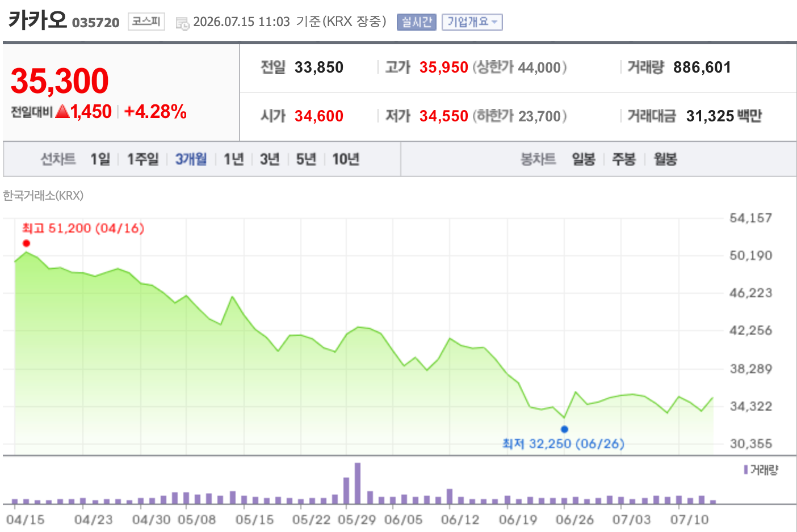Click the 카카오 stock name heading
Viewport: 797px width, 532px height.
click(x=37, y=20)
